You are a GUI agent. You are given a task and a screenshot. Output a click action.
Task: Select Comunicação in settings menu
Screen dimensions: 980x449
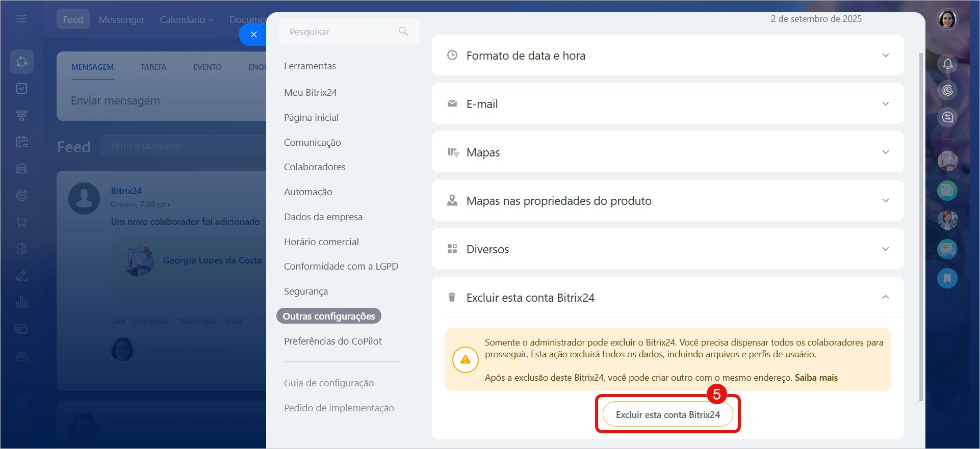(x=313, y=142)
